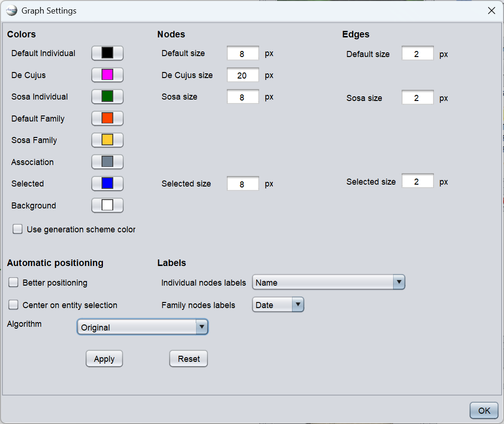The height and width of the screenshot is (424, 504).
Task: Change the Sosa Individual green color
Action: [107, 97]
